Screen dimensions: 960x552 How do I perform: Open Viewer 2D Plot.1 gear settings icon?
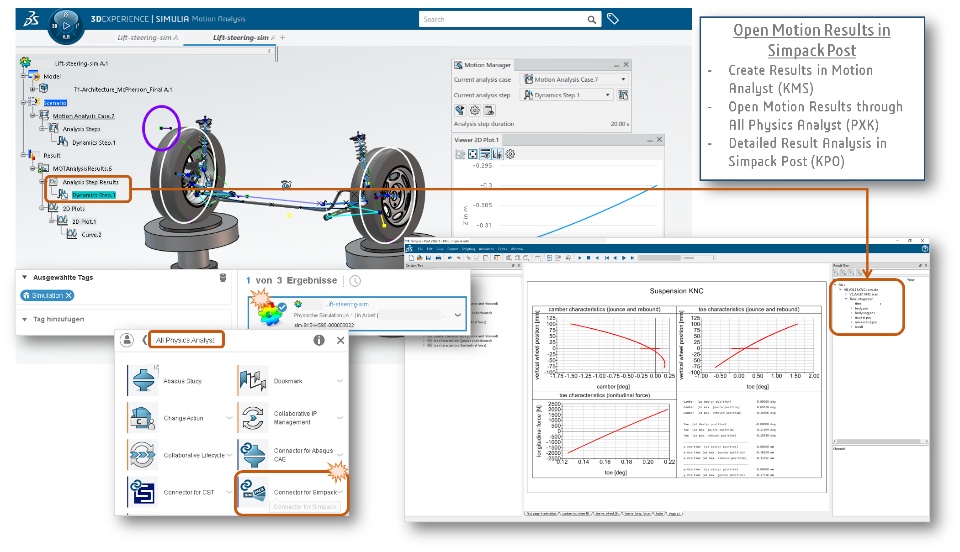pos(510,154)
